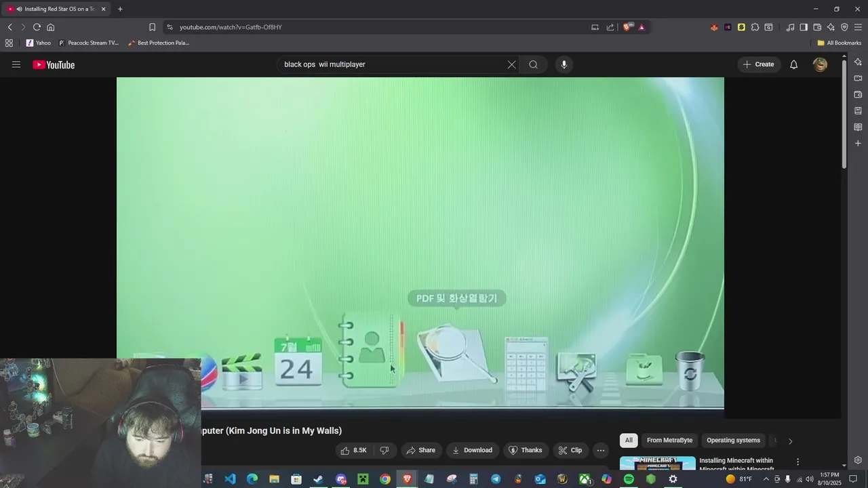Image resolution: width=868 pixels, height=488 pixels.
Task: Open share this page icon
Action: (610, 27)
